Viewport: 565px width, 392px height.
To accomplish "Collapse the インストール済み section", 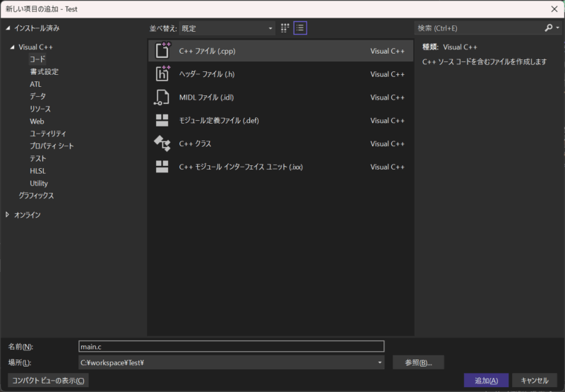I will pos(8,28).
